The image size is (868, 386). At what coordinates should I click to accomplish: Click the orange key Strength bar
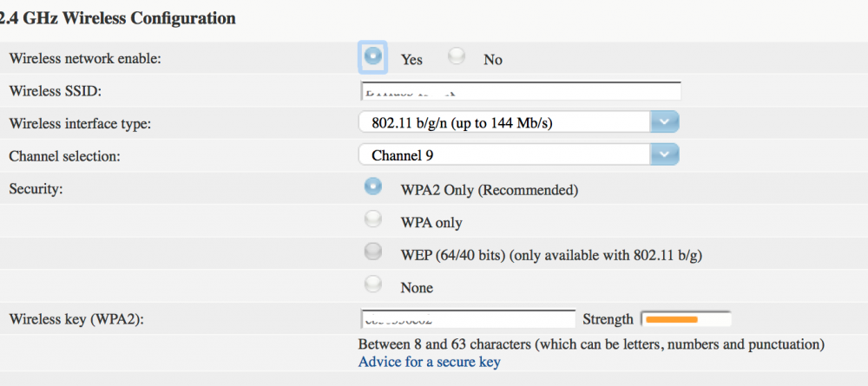click(672, 319)
